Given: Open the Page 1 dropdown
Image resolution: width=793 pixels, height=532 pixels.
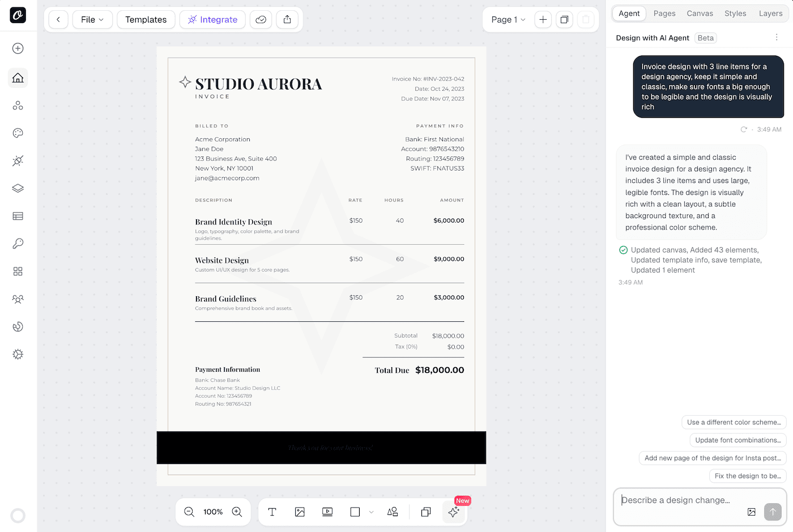Looking at the screenshot, I should (507, 19).
